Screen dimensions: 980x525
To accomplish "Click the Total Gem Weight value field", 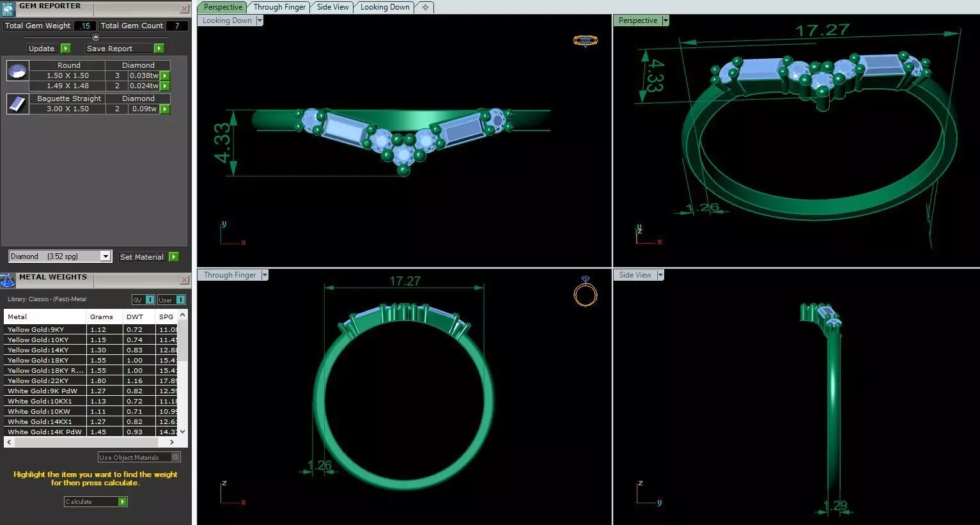I will (84, 26).
